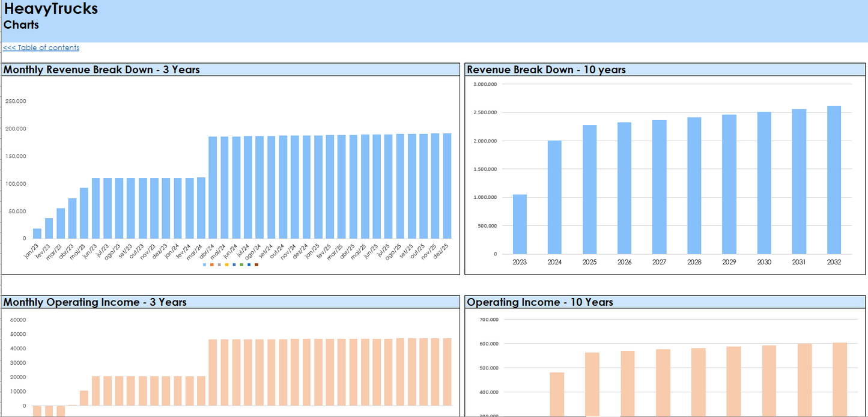Select the 'Monthly Operating Income - 3 Years' heading
The height and width of the screenshot is (417, 868).
(x=95, y=302)
